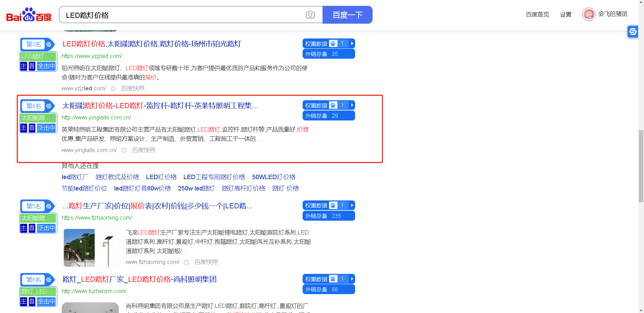Click the swirl icon beside 第3名 badge

(49, 44)
